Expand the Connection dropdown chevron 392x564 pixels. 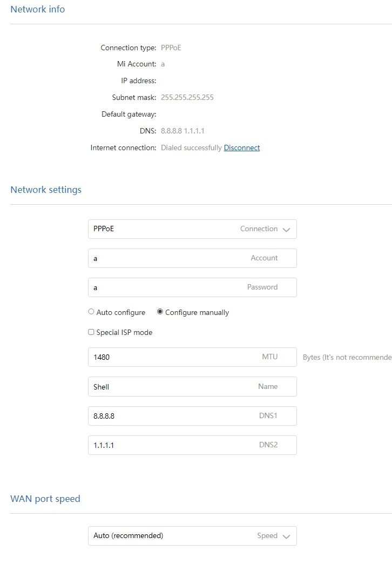click(x=286, y=229)
